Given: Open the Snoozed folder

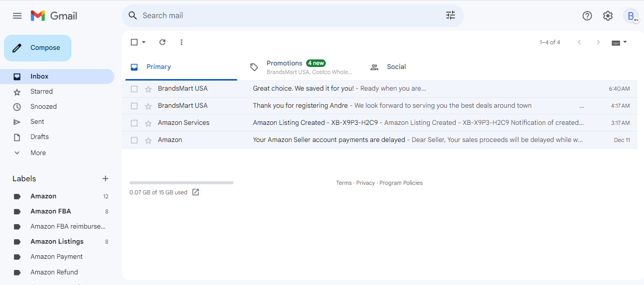Looking at the screenshot, I should click(57, 107).
